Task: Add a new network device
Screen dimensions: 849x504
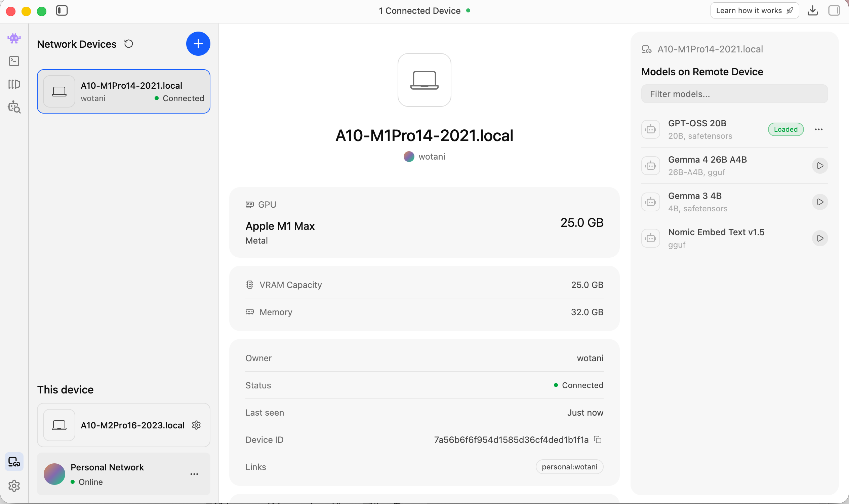Action: (198, 44)
